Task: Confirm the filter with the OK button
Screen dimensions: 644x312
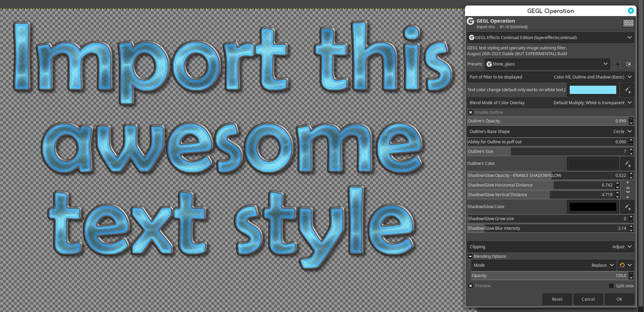Action: pyautogui.click(x=619, y=299)
